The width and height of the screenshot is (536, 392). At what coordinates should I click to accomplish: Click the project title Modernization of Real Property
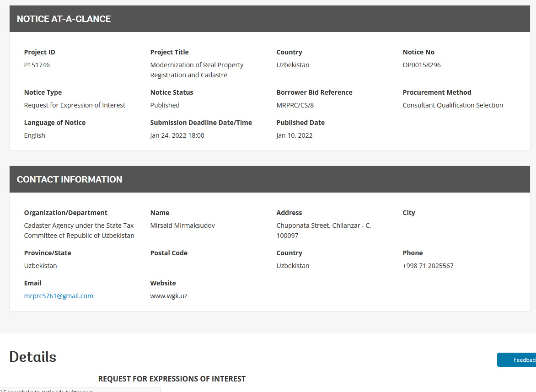point(197,65)
